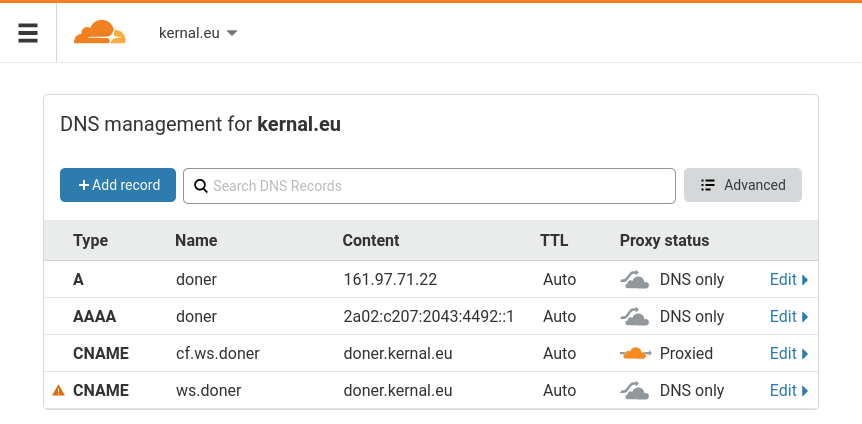Click the gray cloud for ws.doner CNAME
The image size is (862, 424).
coord(634,391)
